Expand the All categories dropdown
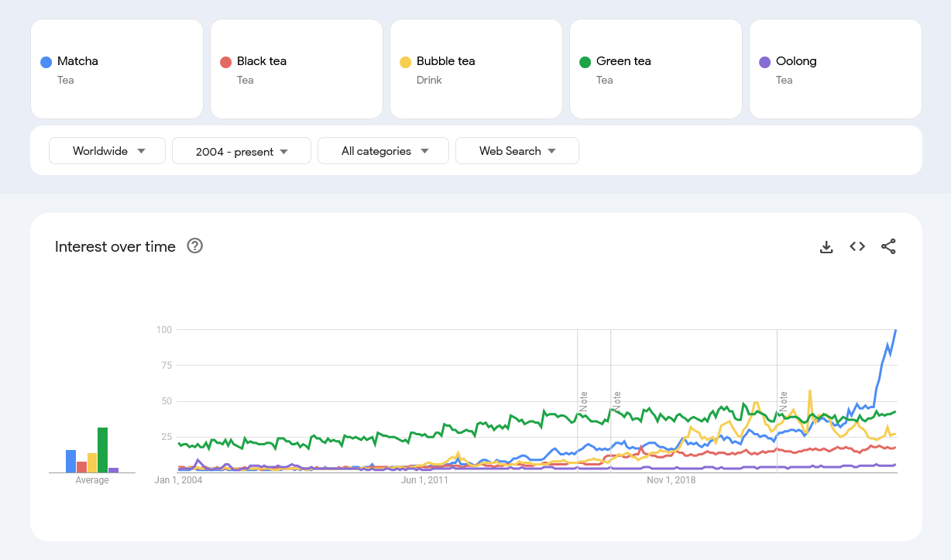Image resolution: width=951 pixels, height=560 pixels. click(x=383, y=151)
